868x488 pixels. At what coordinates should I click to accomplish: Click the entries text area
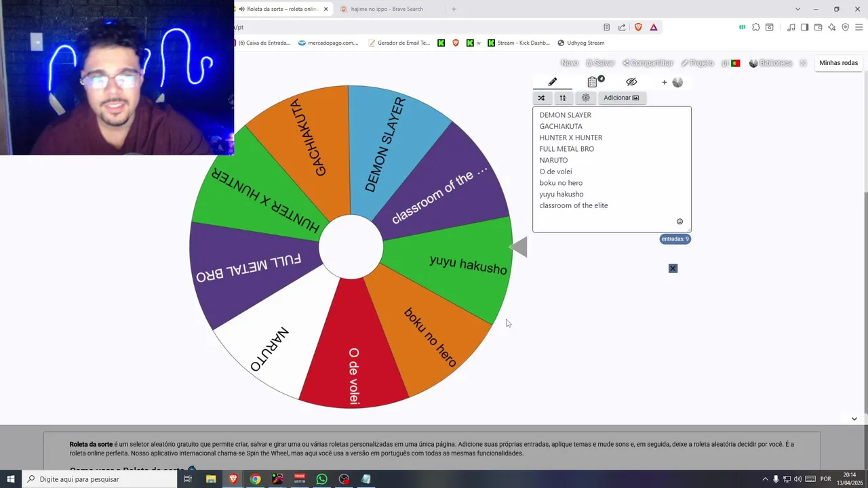[612, 169]
